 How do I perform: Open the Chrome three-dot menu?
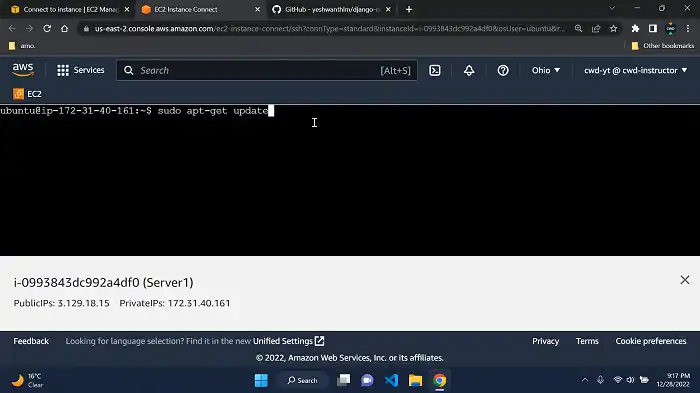click(688, 29)
